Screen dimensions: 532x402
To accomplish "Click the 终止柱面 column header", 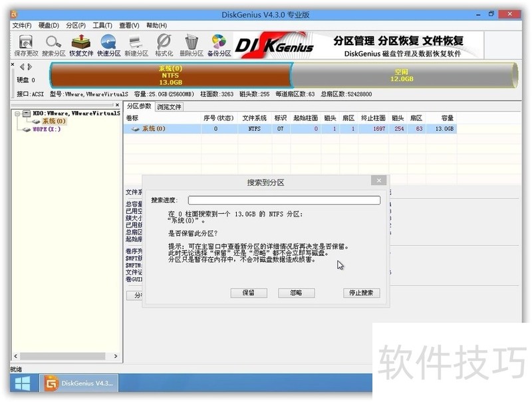I will [373, 118].
